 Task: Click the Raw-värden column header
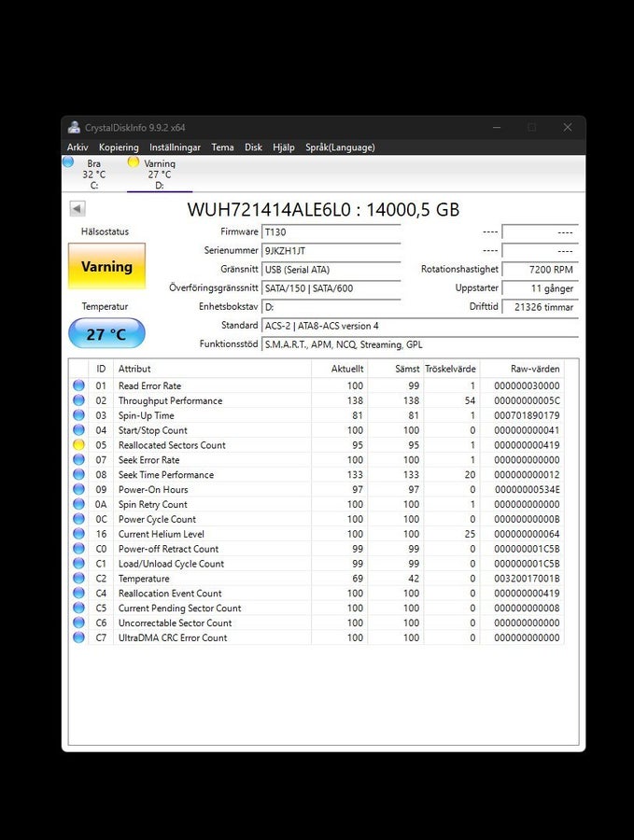coord(522,369)
